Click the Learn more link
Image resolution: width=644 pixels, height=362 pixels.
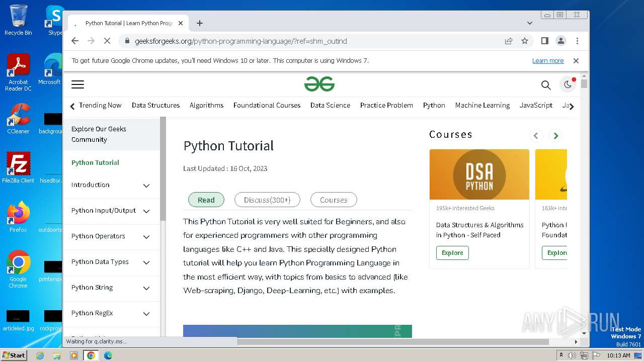click(548, 61)
